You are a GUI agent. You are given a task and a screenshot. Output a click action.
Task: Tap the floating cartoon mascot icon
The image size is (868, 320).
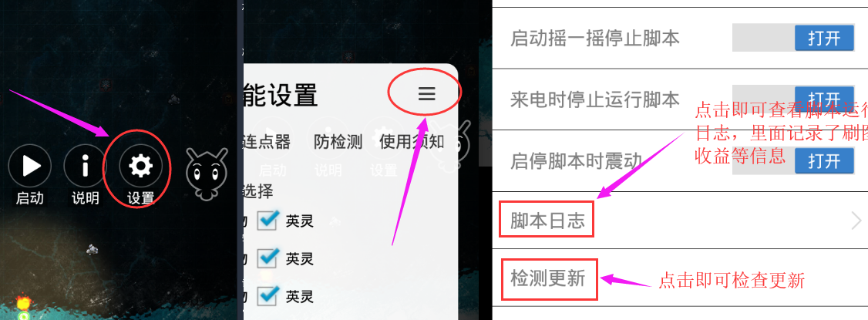point(207,173)
